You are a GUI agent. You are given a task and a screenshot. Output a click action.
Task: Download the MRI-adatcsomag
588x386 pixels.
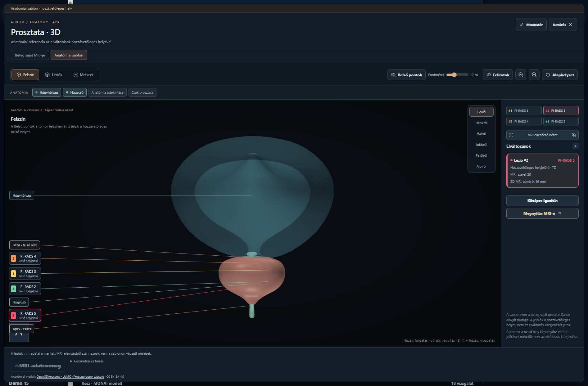(38, 366)
